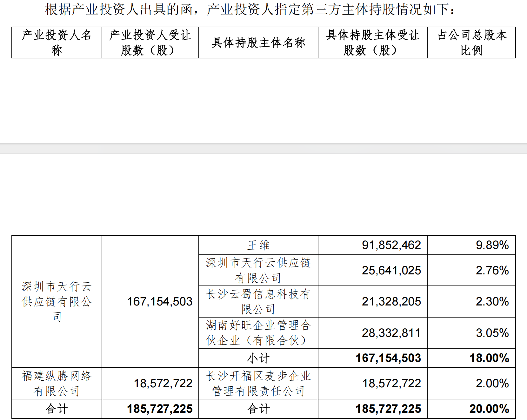527x420 pixels.
Task: Select the header cell 产业投资人受让股数（股）
Action: [x=150, y=43]
